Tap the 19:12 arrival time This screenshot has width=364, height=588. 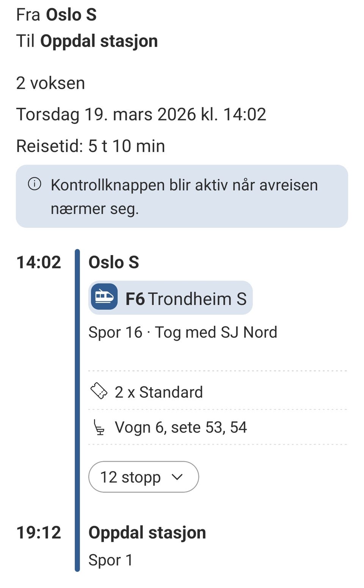39,533
